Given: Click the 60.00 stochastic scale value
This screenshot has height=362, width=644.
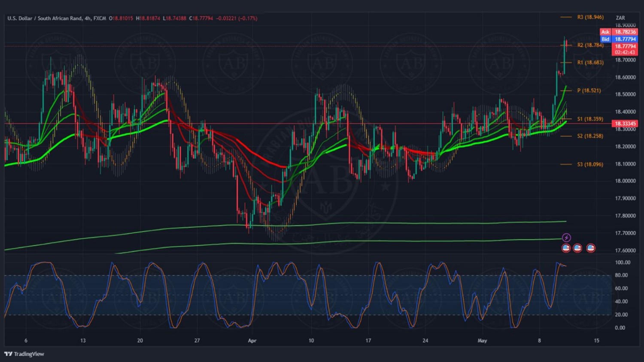Looking at the screenshot, I should click(621, 289).
